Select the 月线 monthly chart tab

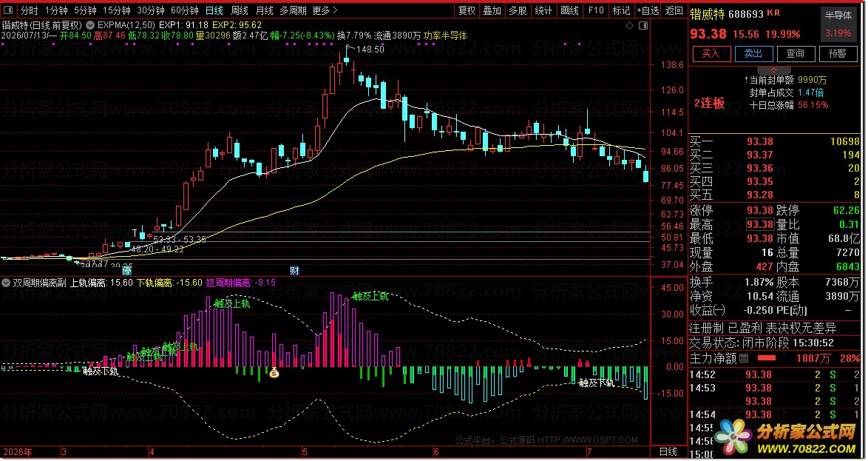point(264,10)
